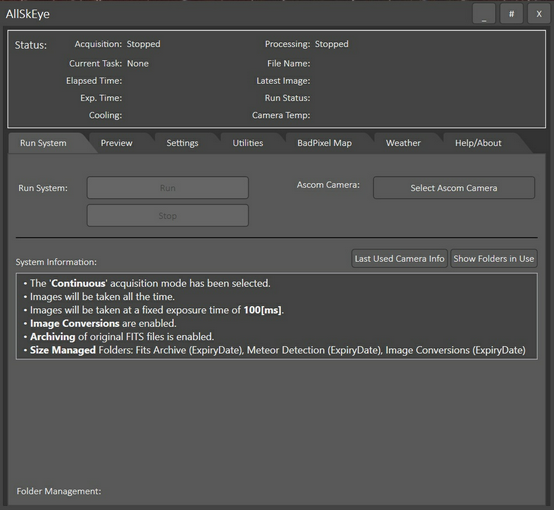Screen dimensions: 554x510
Task: Click the 'File Name:' status label
Action: 289,64
